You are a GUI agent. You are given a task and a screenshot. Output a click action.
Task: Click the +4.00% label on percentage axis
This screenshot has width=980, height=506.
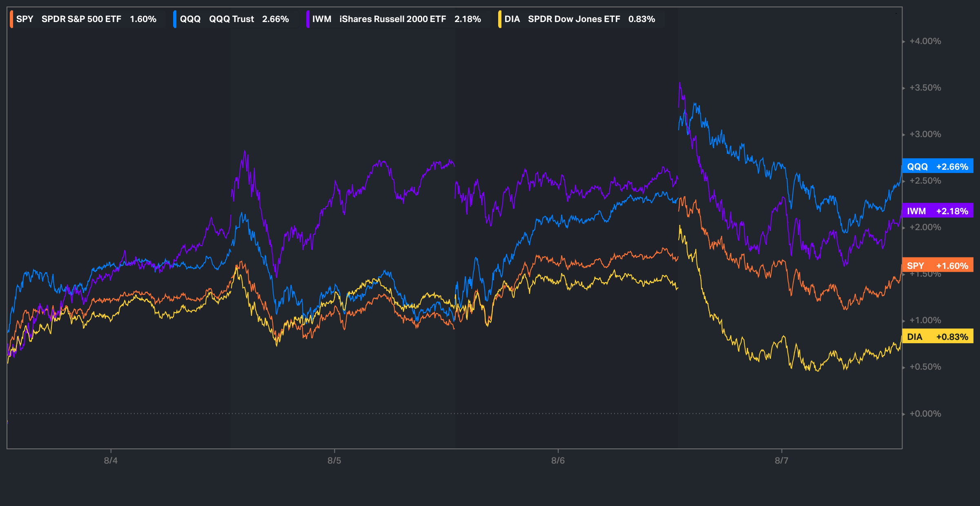tap(925, 41)
